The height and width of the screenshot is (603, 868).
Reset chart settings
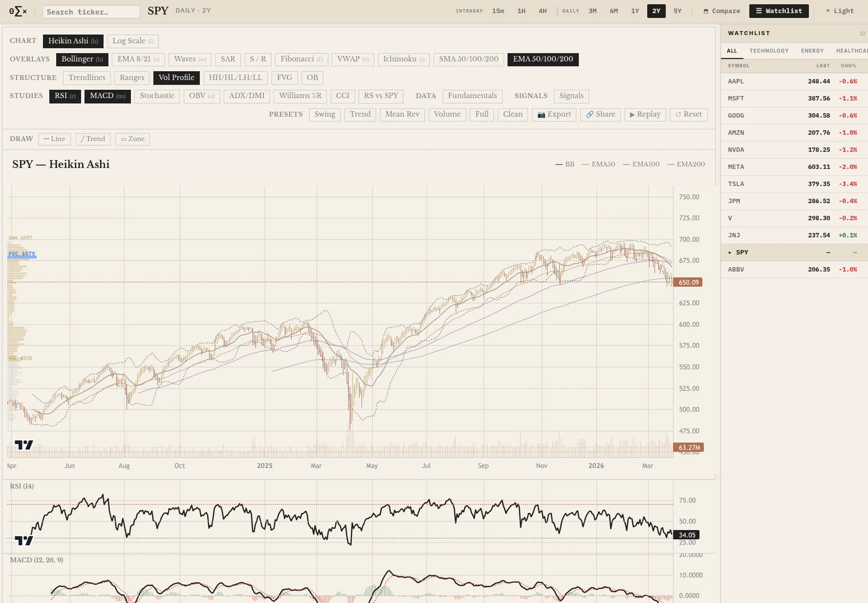688,115
